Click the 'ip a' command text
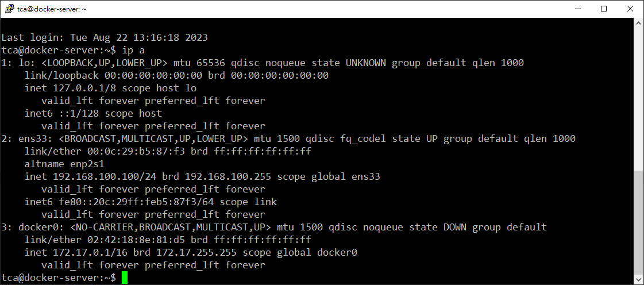The image size is (644, 285). [133, 51]
